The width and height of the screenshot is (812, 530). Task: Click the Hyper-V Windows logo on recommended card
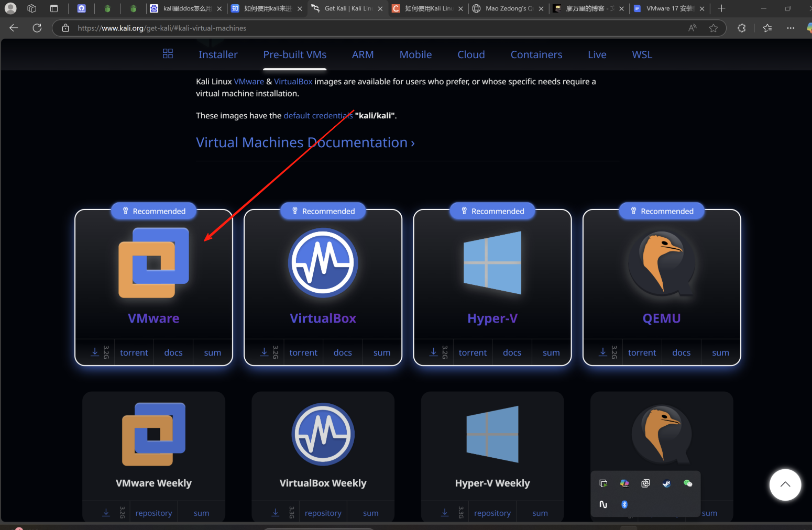pos(492,263)
